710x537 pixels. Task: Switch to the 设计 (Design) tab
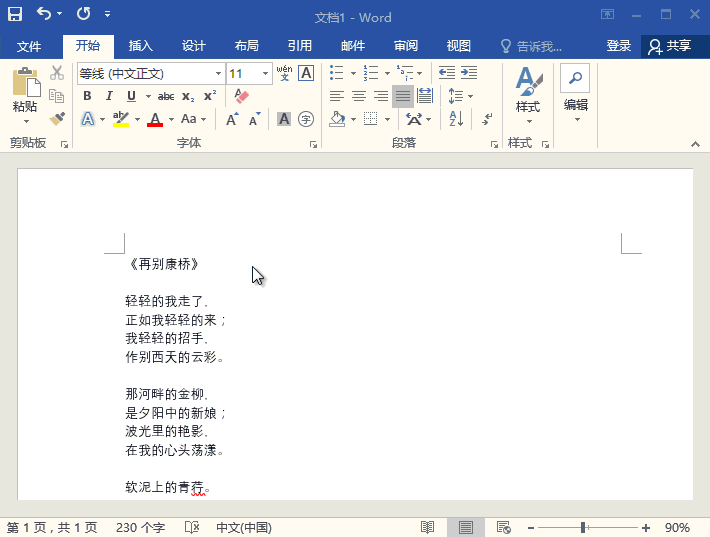coord(193,46)
